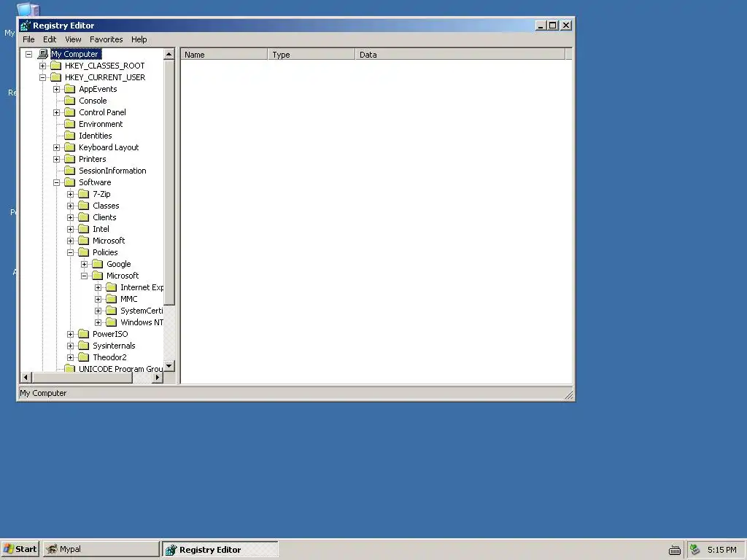The width and height of the screenshot is (747, 560).
Task: Switch to Mypal taskbar button
Action: pyautogui.click(x=101, y=549)
